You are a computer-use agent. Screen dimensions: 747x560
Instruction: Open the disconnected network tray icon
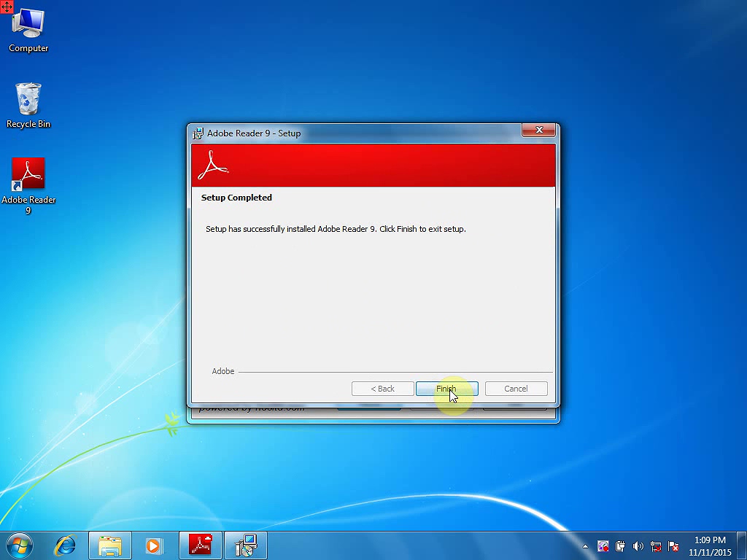(656, 546)
